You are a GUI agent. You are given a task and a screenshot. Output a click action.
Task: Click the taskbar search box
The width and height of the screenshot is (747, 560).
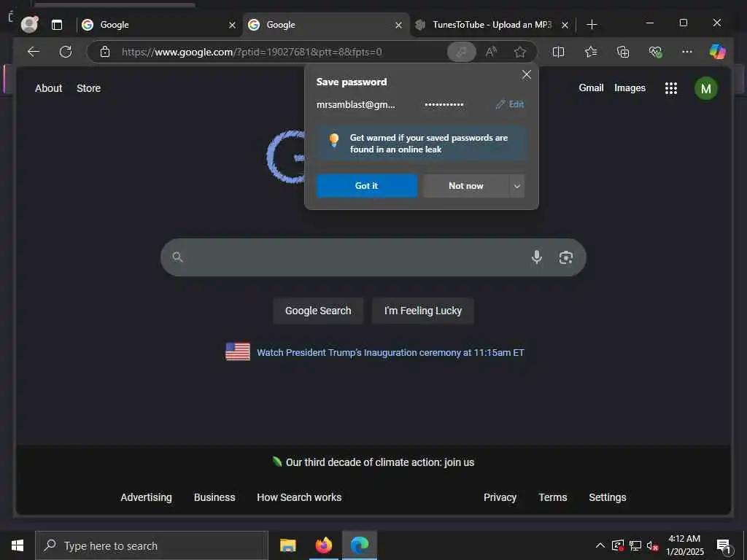[x=152, y=545]
